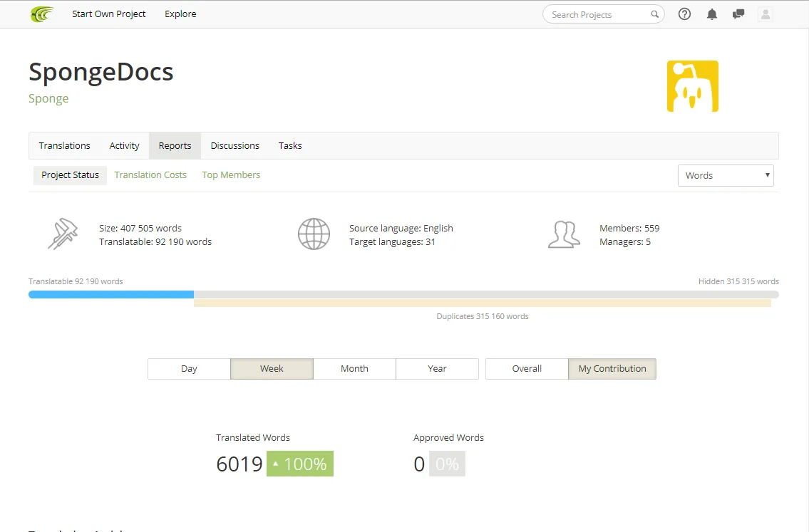
Task: Click the SpongeDocs project title
Action: coord(101,72)
